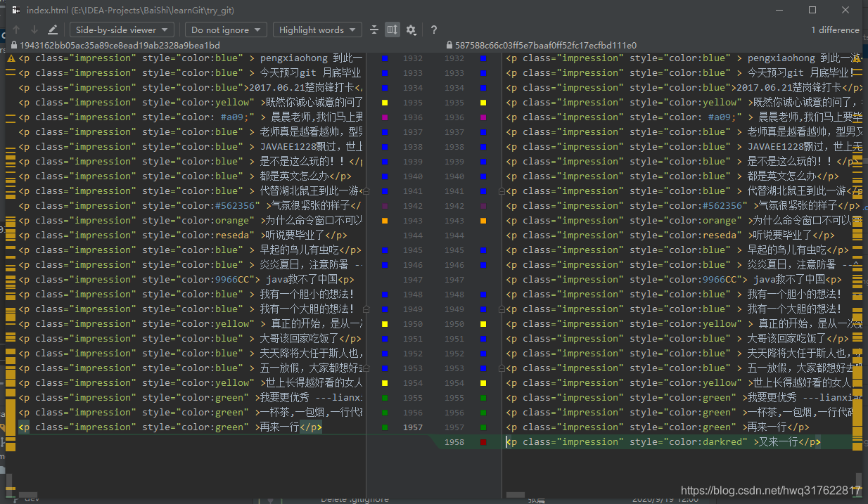
Task: Click the '1 difference' counter text
Action: pyautogui.click(x=835, y=30)
